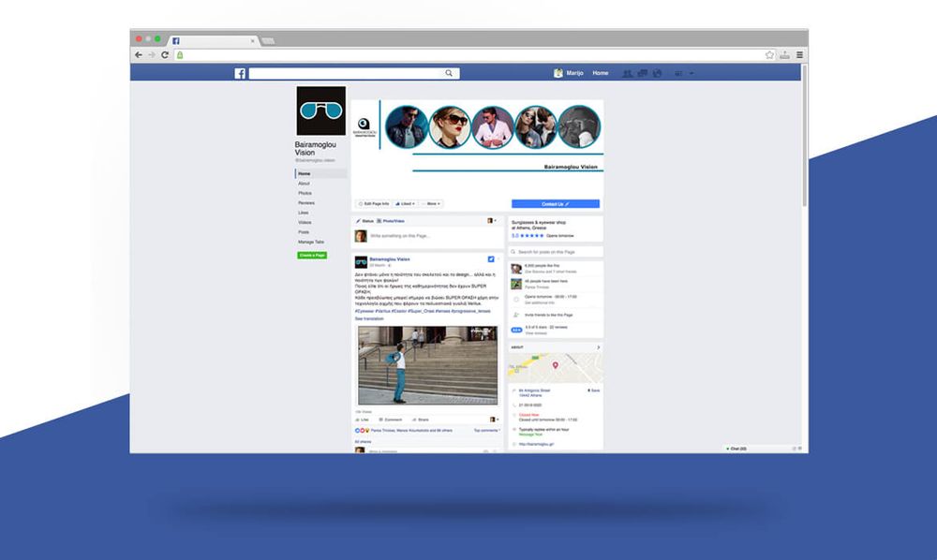Image resolution: width=937 pixels, height=560 pixels.
Task: Open Manage Tabs in the sidebar
Action: (311, 242)
